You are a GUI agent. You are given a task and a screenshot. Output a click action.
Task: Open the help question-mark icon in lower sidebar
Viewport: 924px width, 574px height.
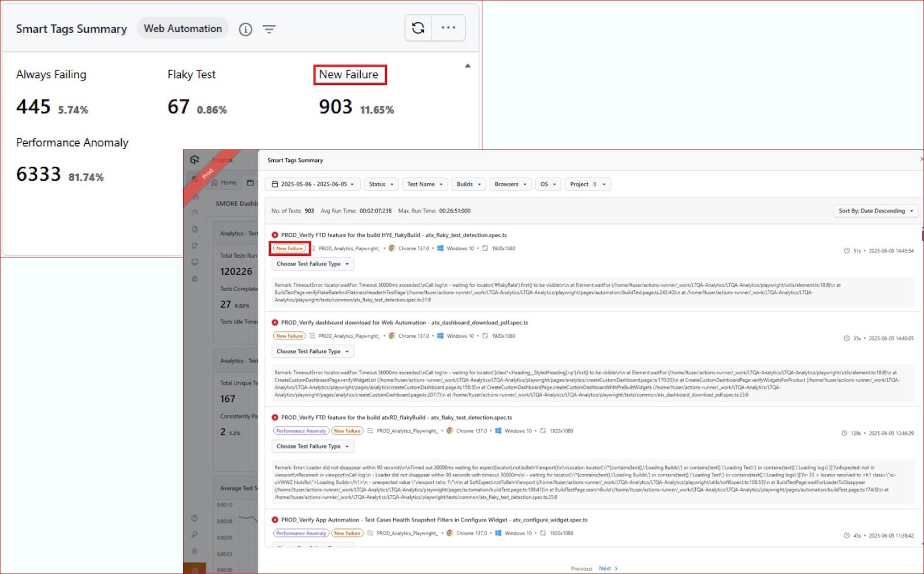tap(195, 519)
